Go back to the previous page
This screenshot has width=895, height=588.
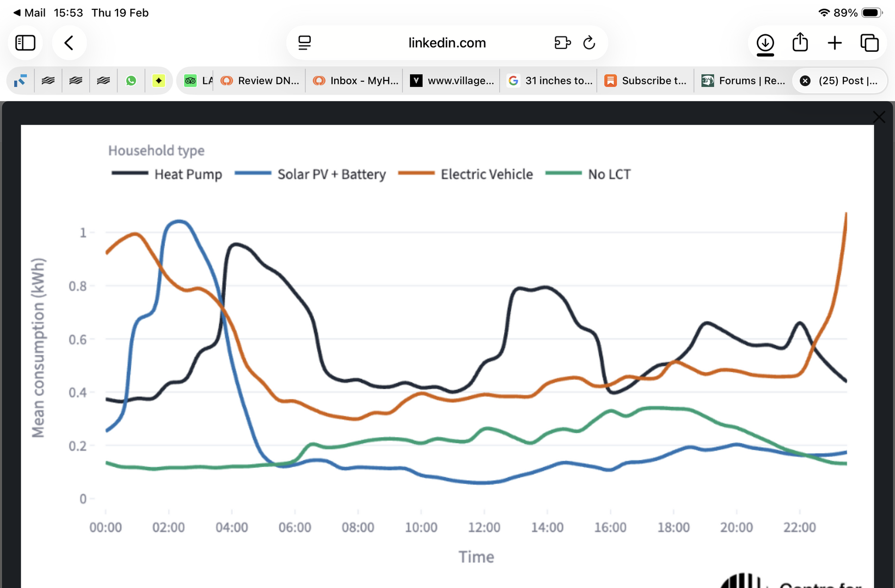pyautogui.click(x=69, y=42)
